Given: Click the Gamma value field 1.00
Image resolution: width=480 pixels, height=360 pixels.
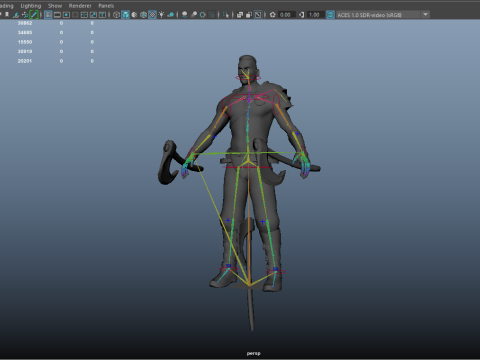Looking at the screenshot, I should click(314, 15).
